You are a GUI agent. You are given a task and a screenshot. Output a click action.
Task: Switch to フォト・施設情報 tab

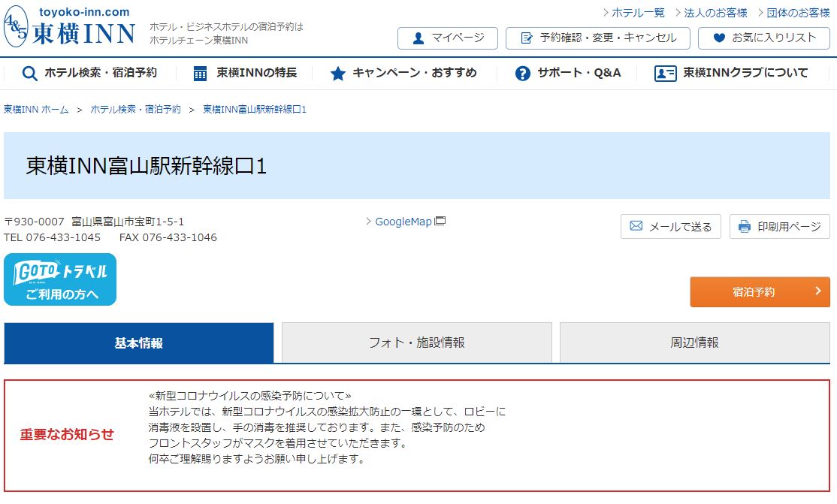coord(417,343)
